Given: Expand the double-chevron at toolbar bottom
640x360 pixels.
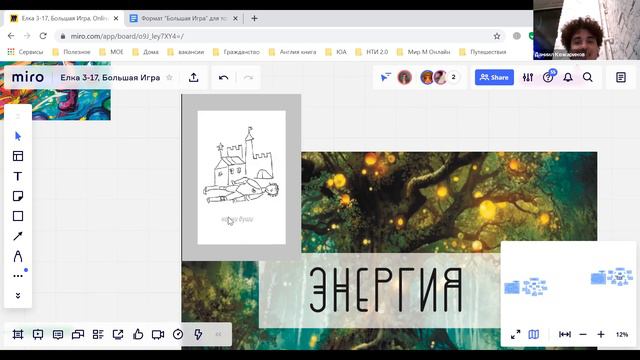Looking at the screenshot, I should point(18,296).
